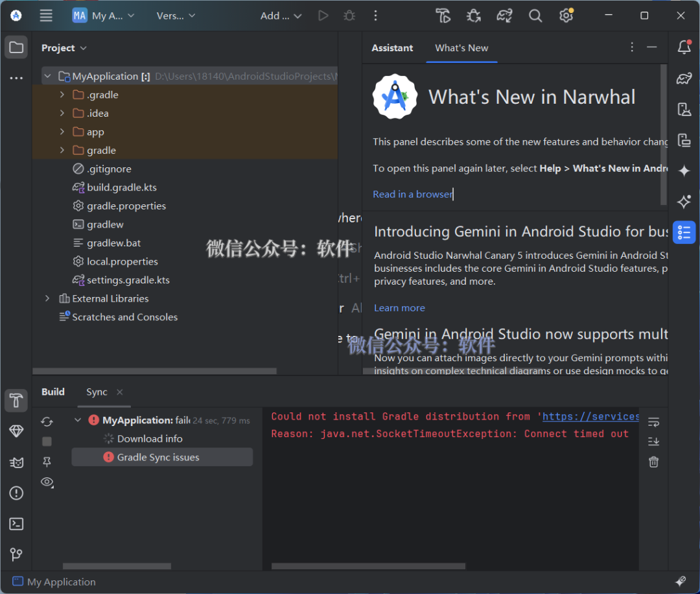Viewport: 700px width, 594px height.
Task: Open the Problems exclamation tool window
Action: pos(16,493)
